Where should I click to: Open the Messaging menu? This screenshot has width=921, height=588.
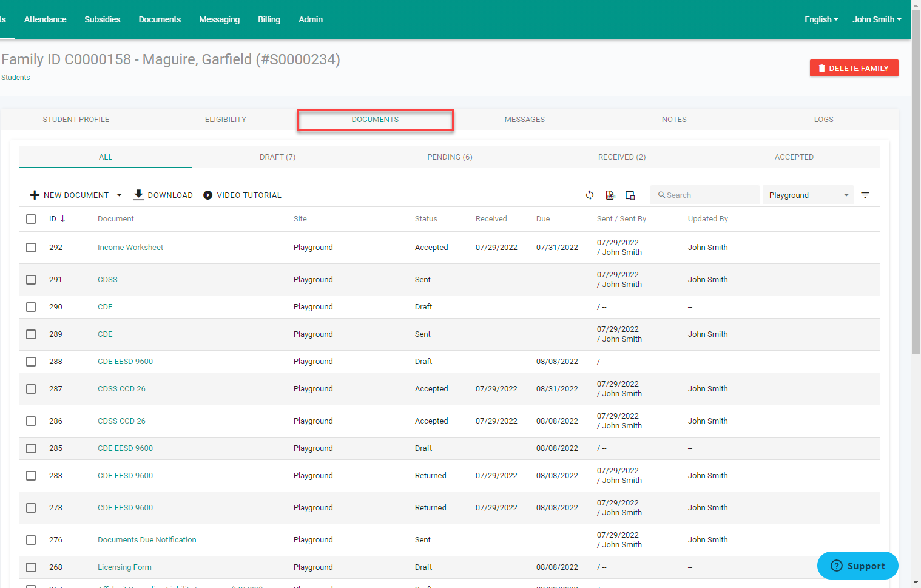pos(219,19)
